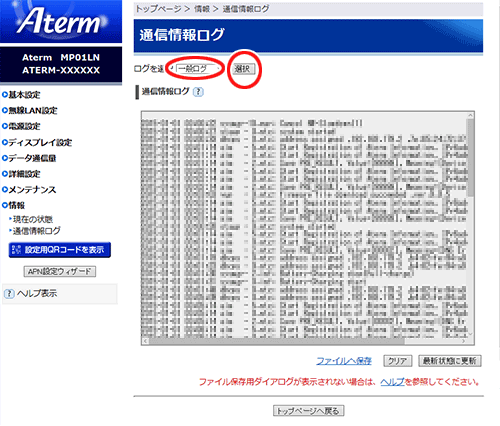The height and width of the screenshot is (426, 500).
Task: Click the log horizontal scrollbar thumb
Action: pos(277,341)
